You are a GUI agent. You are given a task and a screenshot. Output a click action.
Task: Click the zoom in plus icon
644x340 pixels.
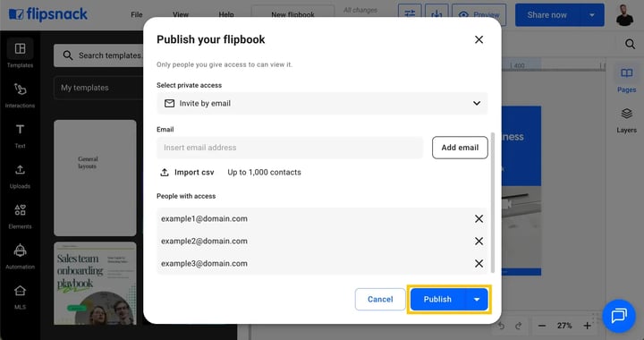pos(587,326)
